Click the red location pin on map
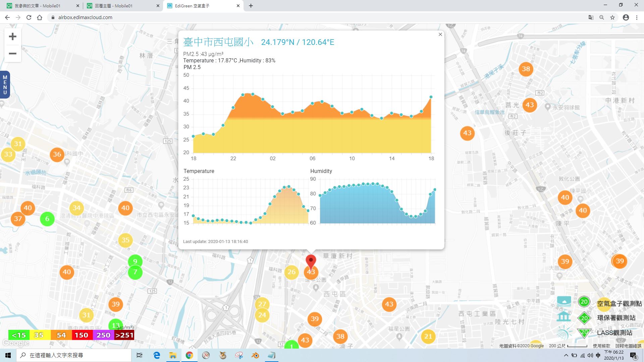644x362 pixels. pyautogui.click(x=311, y=262)
